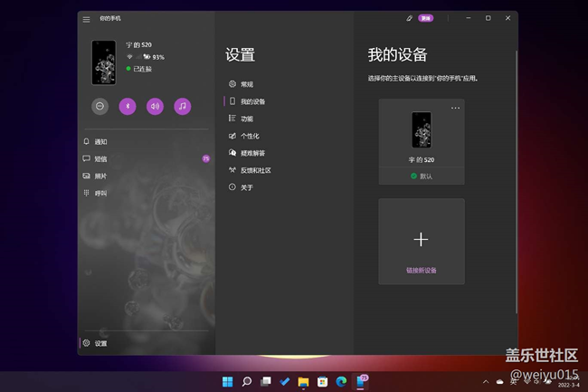Open 照片 photos section

[x=100, y=176]
